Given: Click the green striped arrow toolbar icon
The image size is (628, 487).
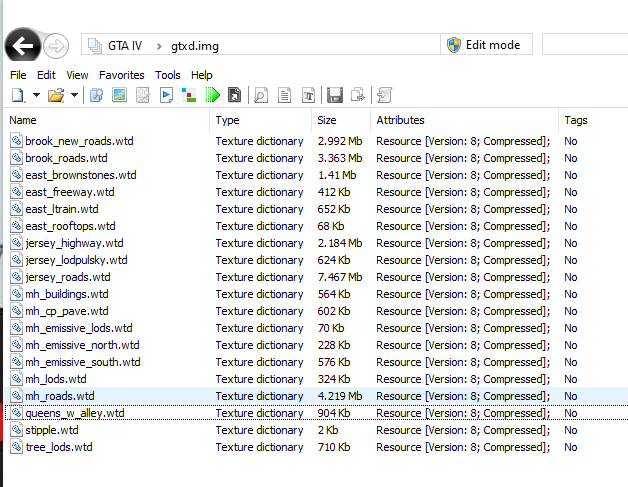Looking at the screenshot, I should click(x=213, y=95).
